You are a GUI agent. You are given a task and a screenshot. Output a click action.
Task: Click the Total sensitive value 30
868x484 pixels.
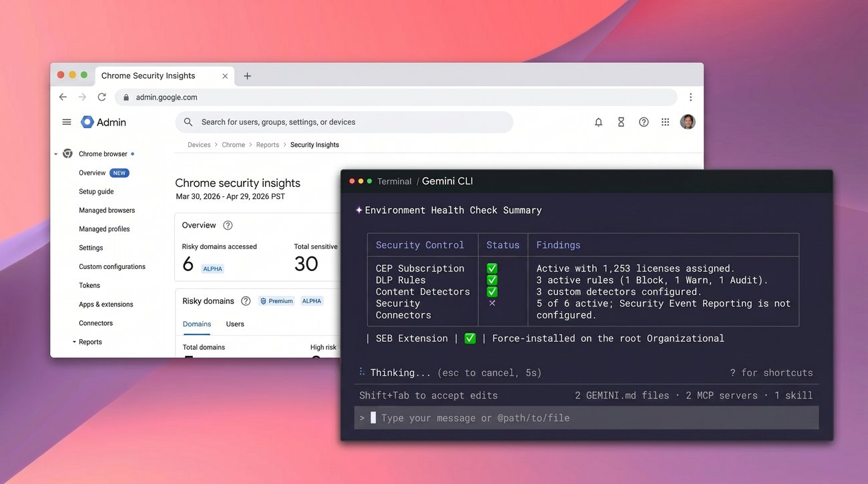pos(306,264)
